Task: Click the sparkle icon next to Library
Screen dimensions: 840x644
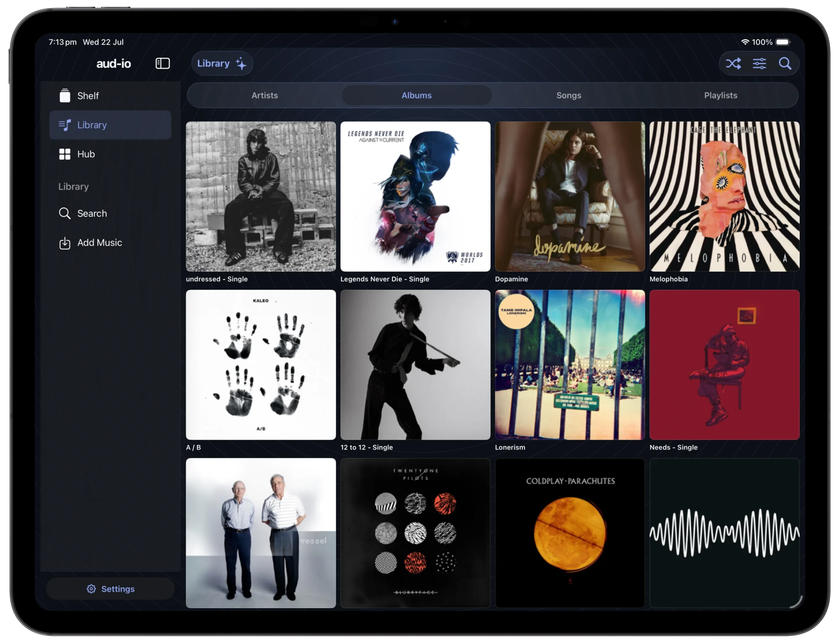Action: pyautogui.click(x=241, y=63)
